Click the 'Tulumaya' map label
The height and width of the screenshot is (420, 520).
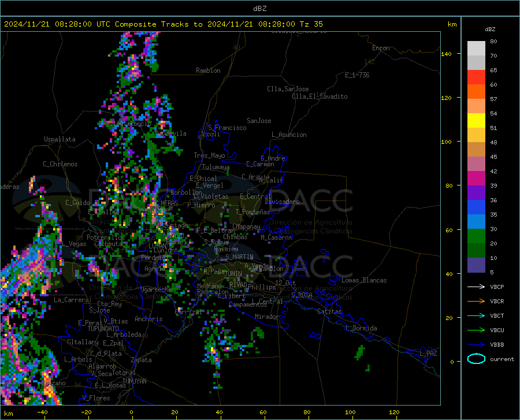point(216,167)
